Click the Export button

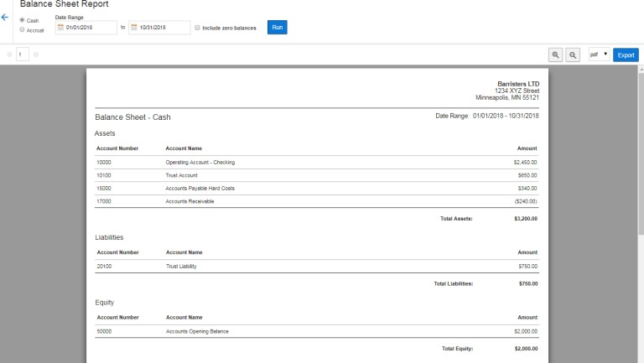click(x=626, y=54)
